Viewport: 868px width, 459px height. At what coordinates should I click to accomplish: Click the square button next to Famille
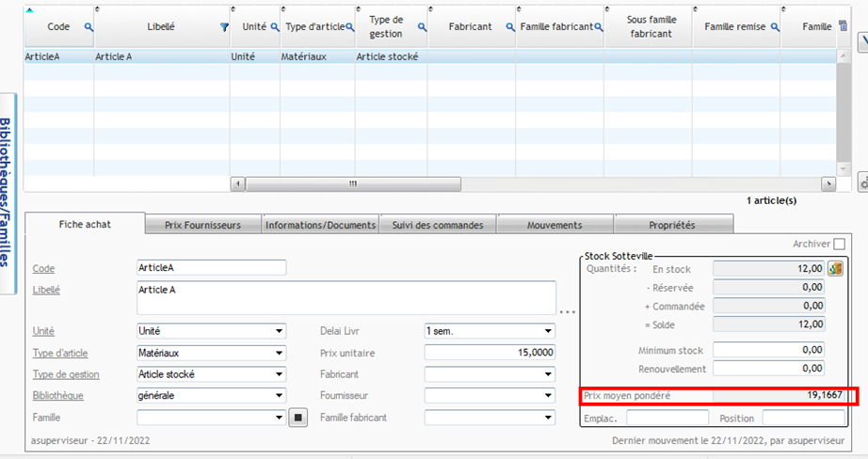pyautogui.click(x=298, y=417)
